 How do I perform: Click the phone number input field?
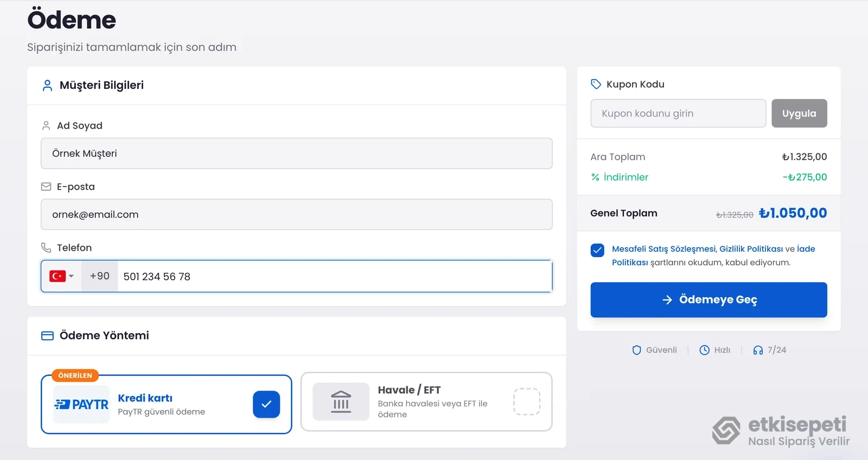335,276
